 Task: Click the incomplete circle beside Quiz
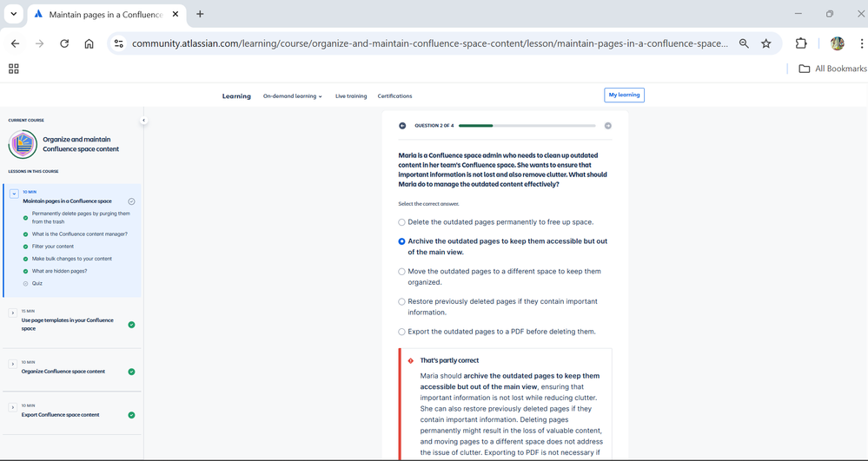25,284
